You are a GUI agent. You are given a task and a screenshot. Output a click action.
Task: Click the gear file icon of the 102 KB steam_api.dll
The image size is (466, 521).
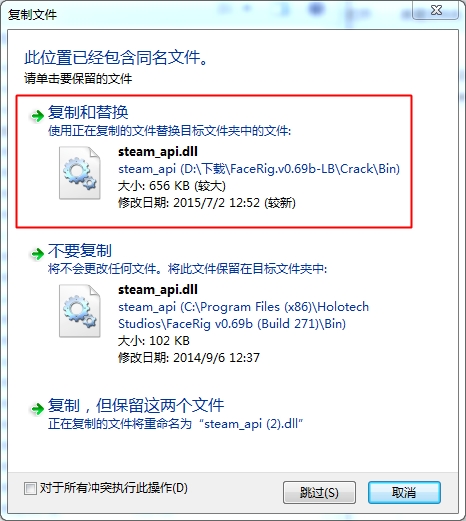(x=80, y=311)
